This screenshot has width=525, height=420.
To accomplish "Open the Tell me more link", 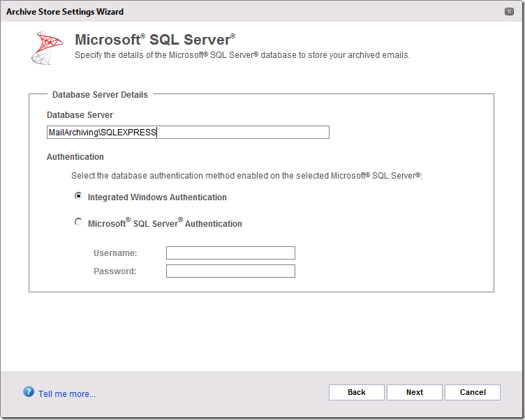I will 66,394.
